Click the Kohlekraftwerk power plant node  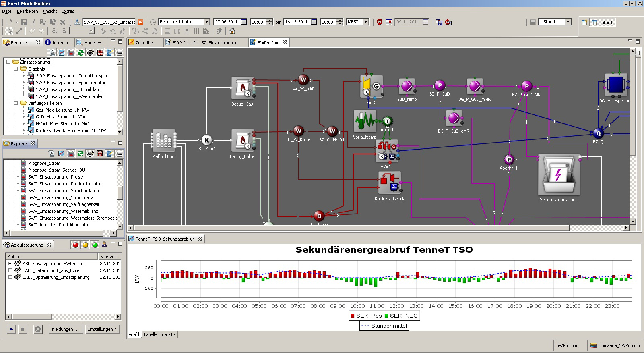(x=389, y=183)
